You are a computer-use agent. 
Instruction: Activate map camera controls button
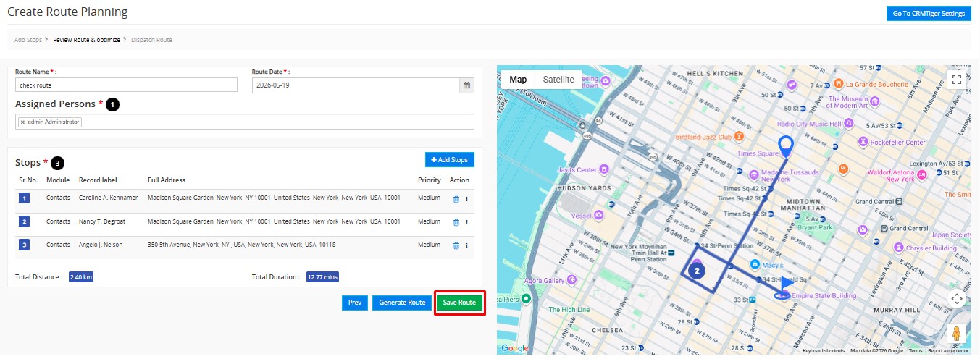point(956,298)
